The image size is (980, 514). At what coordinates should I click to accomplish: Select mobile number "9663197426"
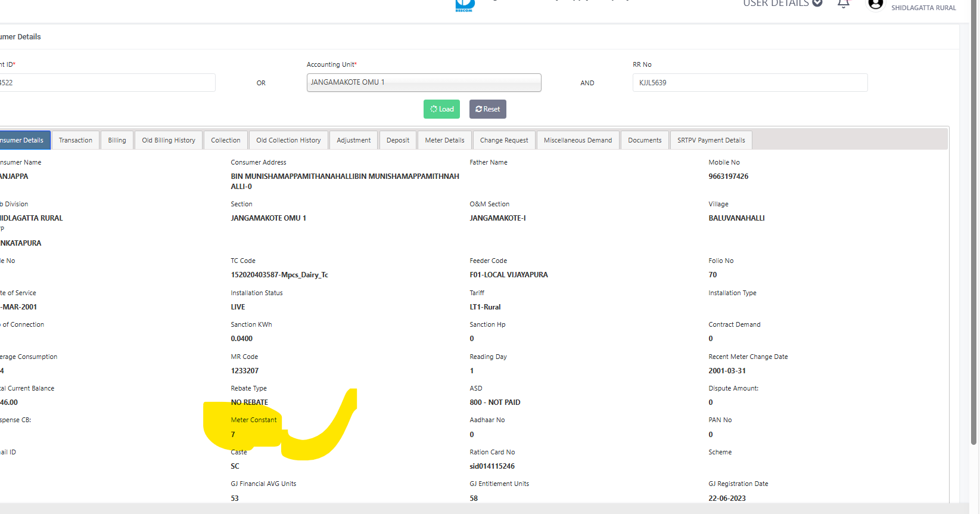729,177
